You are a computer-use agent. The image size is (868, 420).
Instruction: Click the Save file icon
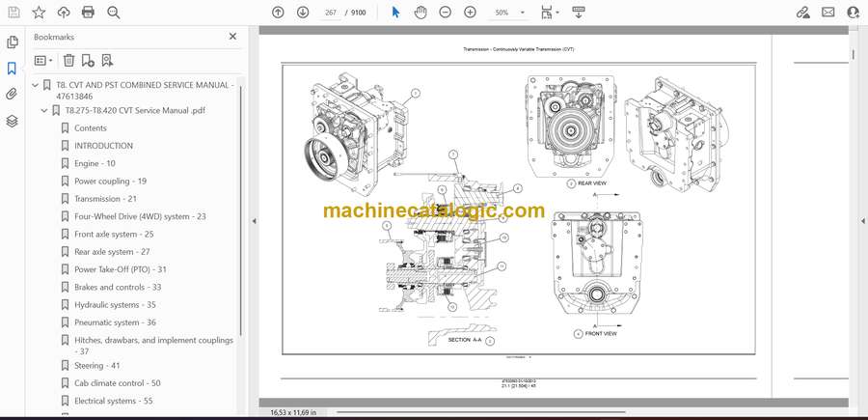[x=14, y=13]
